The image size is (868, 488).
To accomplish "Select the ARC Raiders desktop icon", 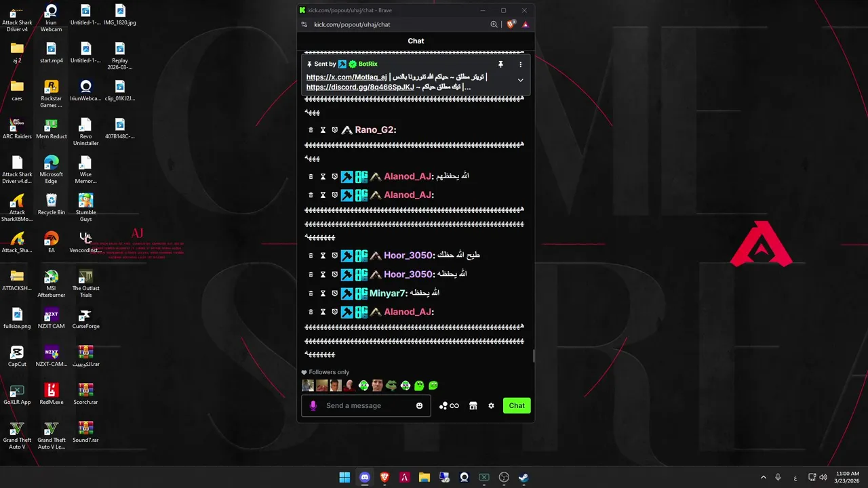I will point(17,128).
